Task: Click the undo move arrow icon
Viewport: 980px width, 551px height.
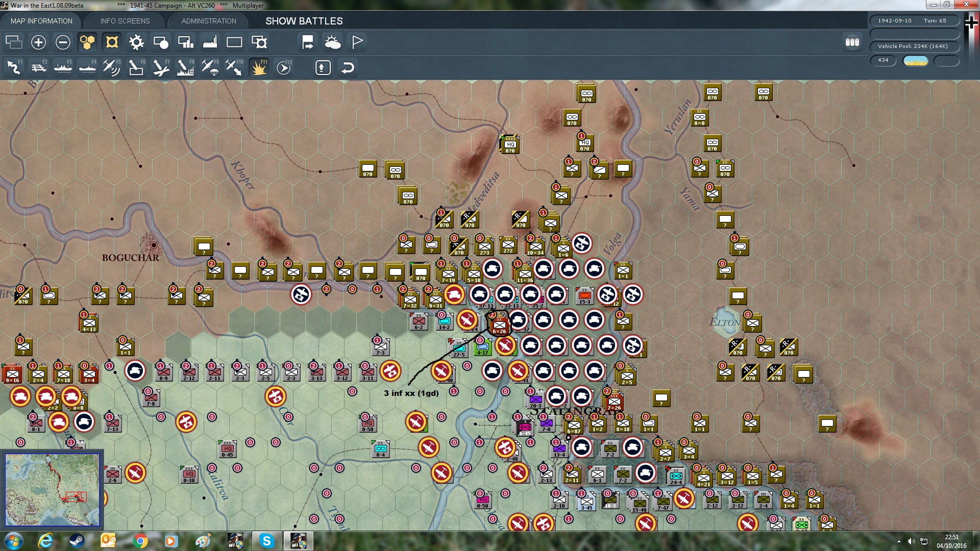Action: tap(348, 67)
